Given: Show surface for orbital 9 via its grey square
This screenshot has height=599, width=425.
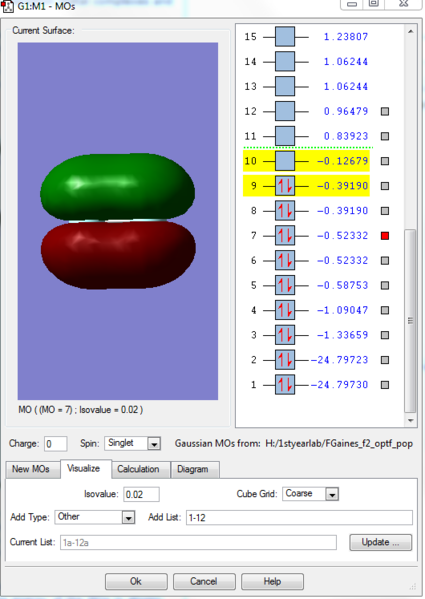Looking at the screenshot, I should click(385, 186).
